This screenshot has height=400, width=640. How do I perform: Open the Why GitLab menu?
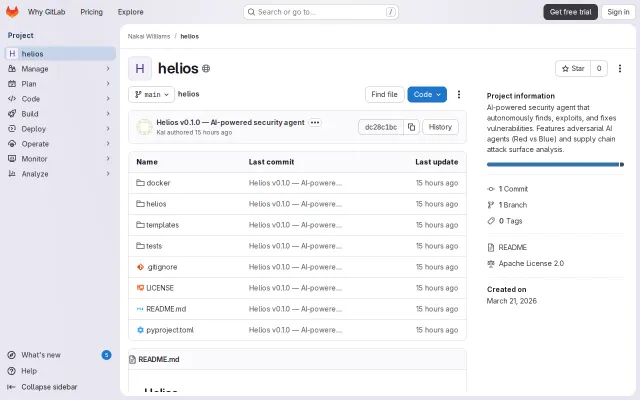pyautogui.click(x=47, y=12)
